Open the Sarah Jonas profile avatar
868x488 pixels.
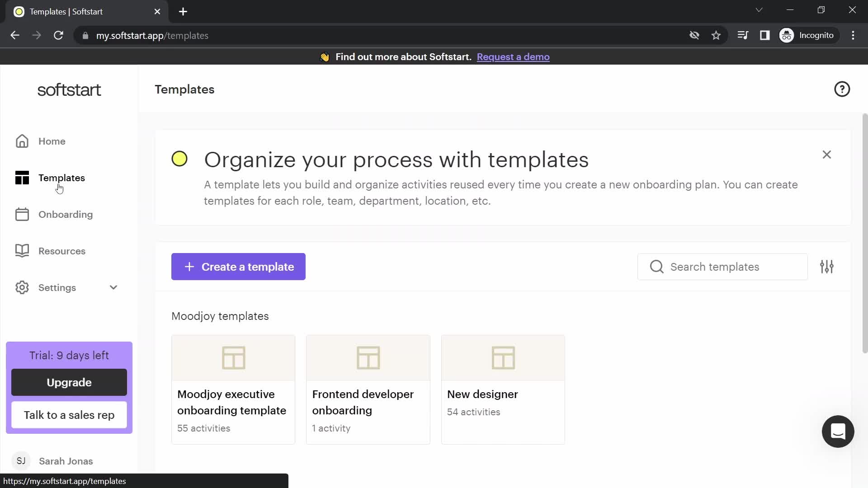[x=21, y=461]
